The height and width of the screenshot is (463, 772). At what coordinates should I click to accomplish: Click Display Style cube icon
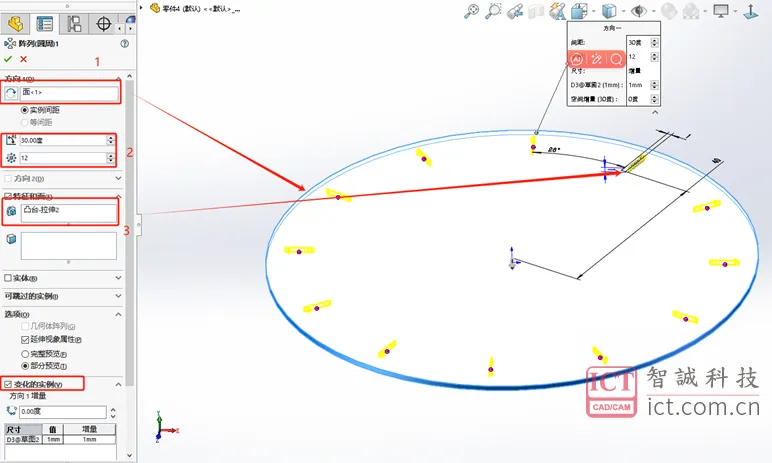click(610, 11)
